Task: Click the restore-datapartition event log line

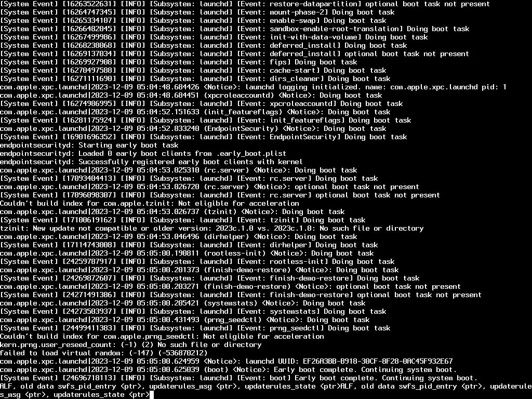Action: (245, 4)
